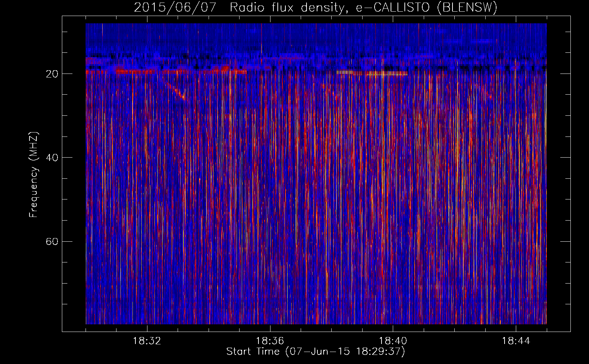Viewport: 589px width, 364px height.
Task: Click the red horizontal band near 20 MHz at left
Action: point(166,72)
